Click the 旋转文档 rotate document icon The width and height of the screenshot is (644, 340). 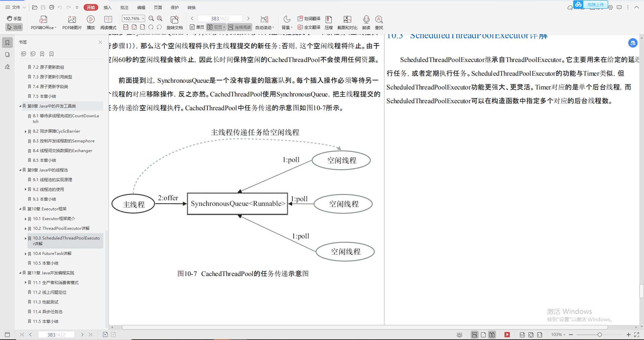click(174, 19)
